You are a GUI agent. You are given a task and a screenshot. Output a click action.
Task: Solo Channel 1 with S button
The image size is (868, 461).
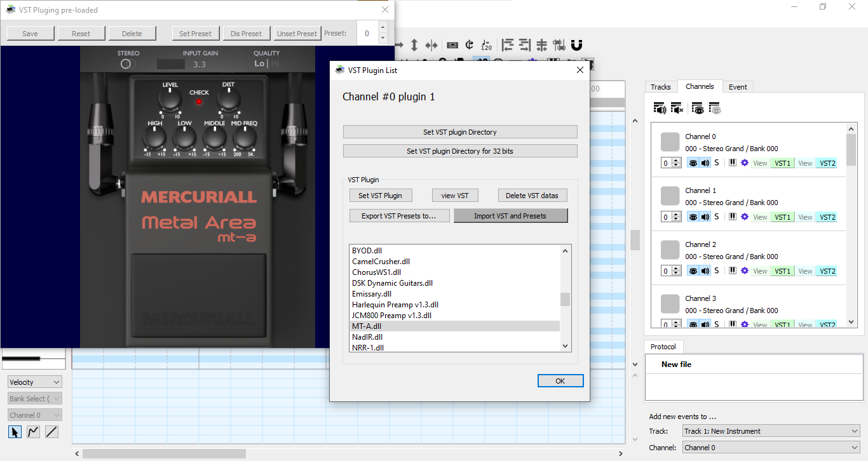pos(717,217)
